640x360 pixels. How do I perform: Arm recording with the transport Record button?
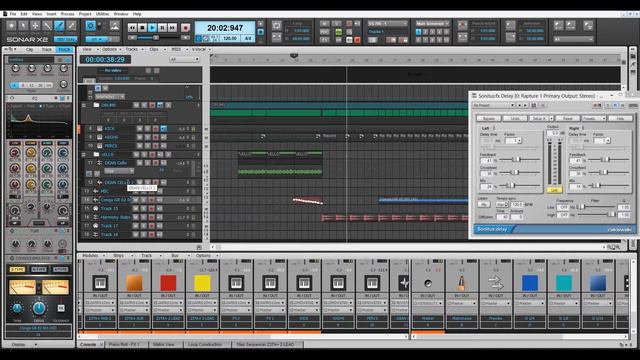point(185,28)
